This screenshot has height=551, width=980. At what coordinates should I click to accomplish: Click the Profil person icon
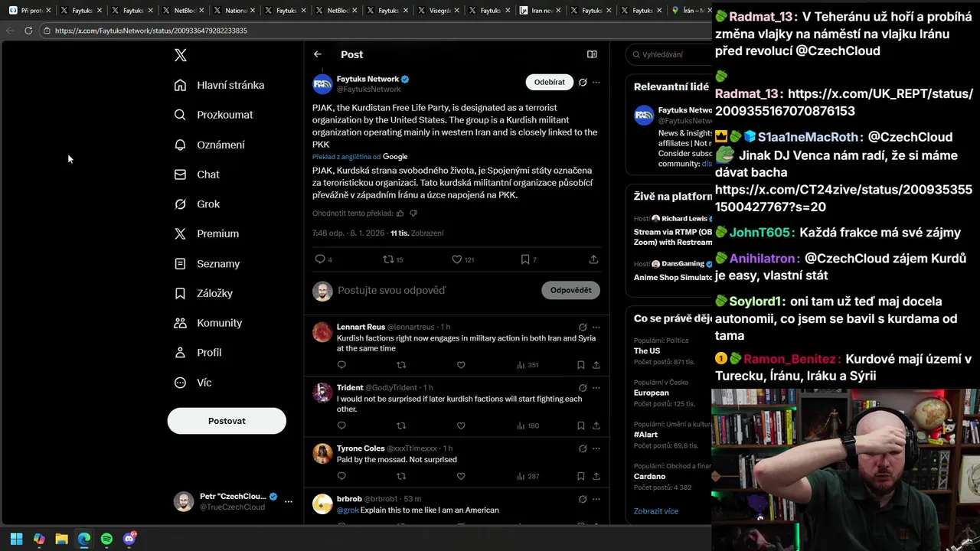180,353
